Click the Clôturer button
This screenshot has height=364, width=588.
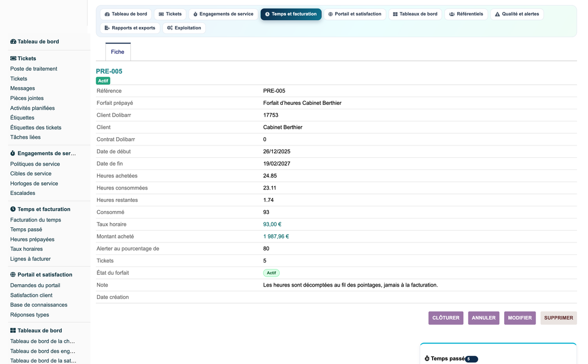click(446, 318)
